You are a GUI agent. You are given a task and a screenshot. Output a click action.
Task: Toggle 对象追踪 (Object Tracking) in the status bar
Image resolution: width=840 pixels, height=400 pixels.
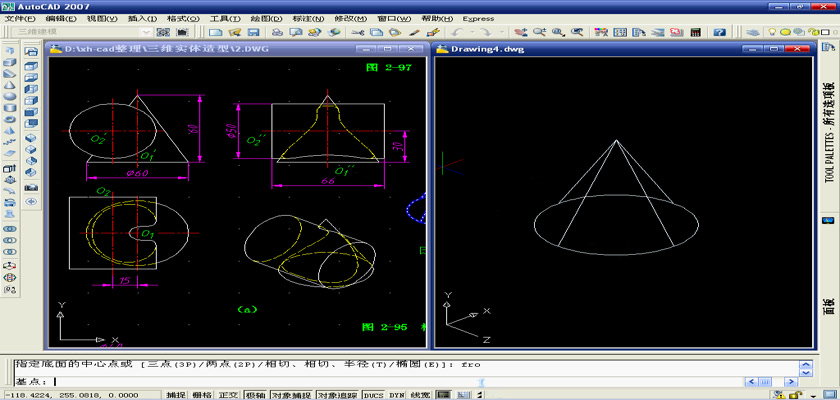point(338,395)
